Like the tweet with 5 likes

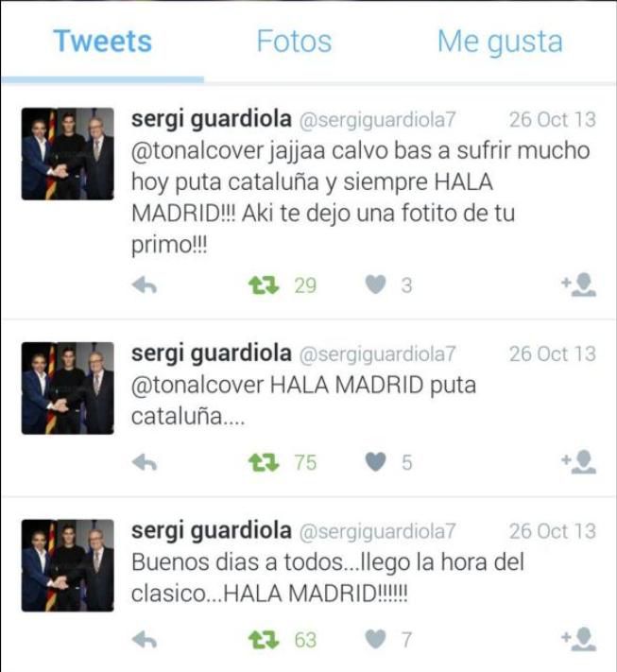[x=375, y=462]
